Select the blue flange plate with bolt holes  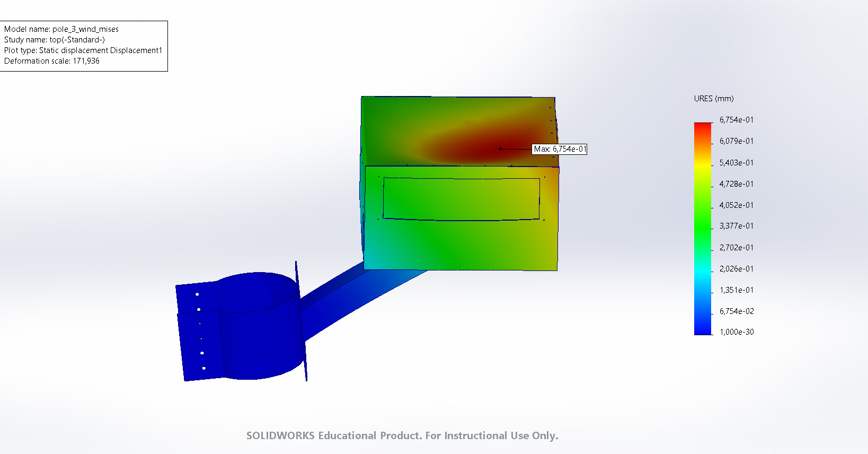click(x=199, y=331)
